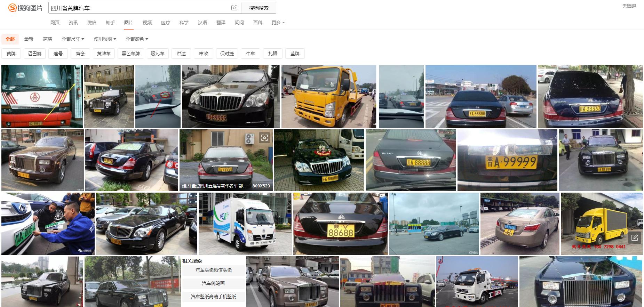Select the 高清 HD filter
644x307 pixels.
point(48,39)
